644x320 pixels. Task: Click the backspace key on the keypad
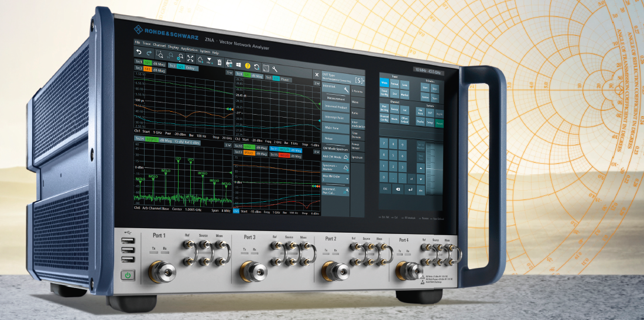tap(398, 189)
